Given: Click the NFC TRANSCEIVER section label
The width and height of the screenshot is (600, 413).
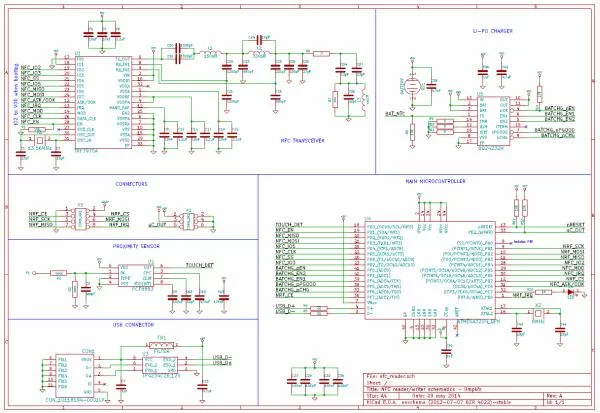Looking at the screenshot, I should coord(300,142).
